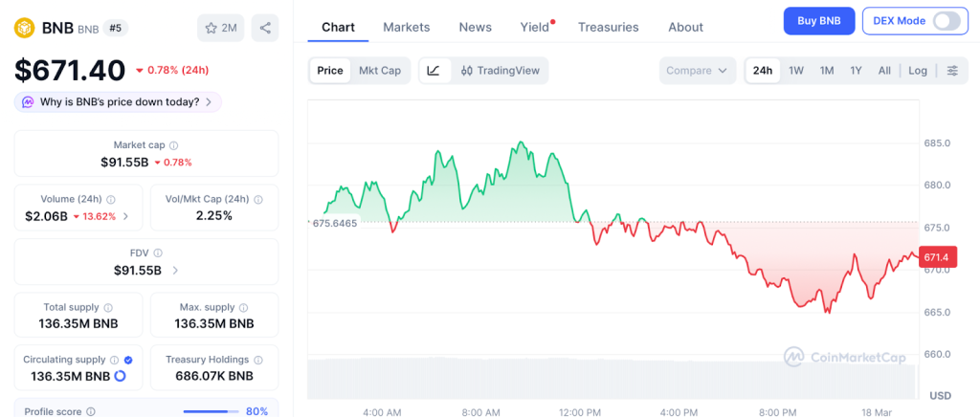
Task: Switch to the Markets tab
Action: pos(407,27)
